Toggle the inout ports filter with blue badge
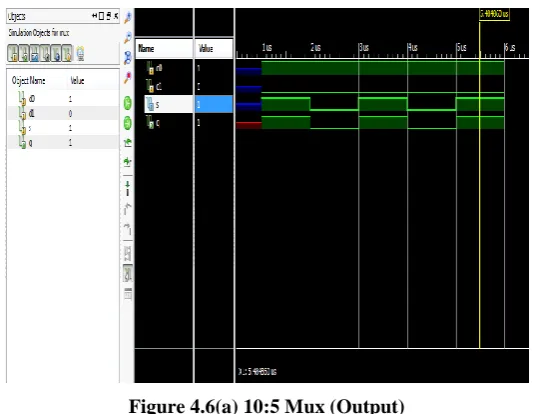This screenshot has height=414, width=535. 34,53
